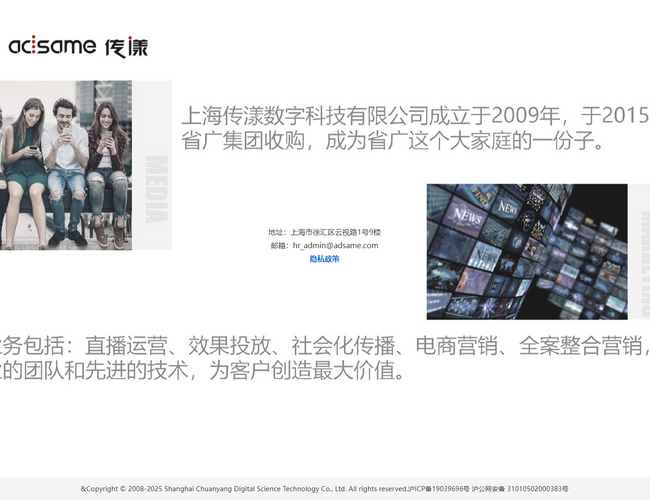
Task: Open the 隐私政策 privacy policy link
Action: [324, 259]
